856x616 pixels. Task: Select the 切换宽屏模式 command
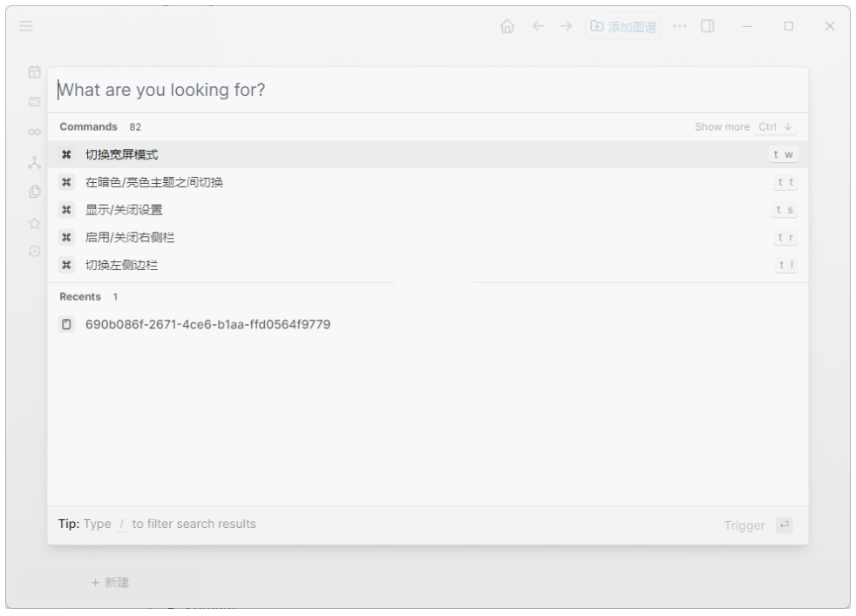click(x=122, y=155)
